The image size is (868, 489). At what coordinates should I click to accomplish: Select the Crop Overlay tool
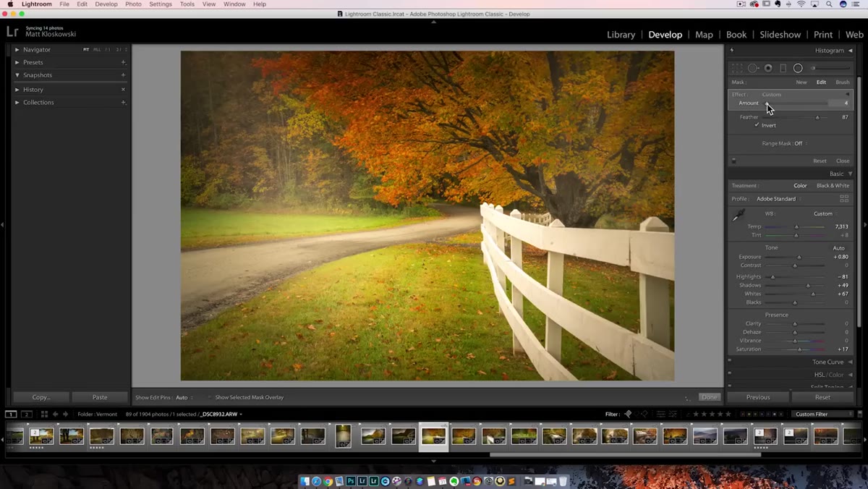[737, 68]
